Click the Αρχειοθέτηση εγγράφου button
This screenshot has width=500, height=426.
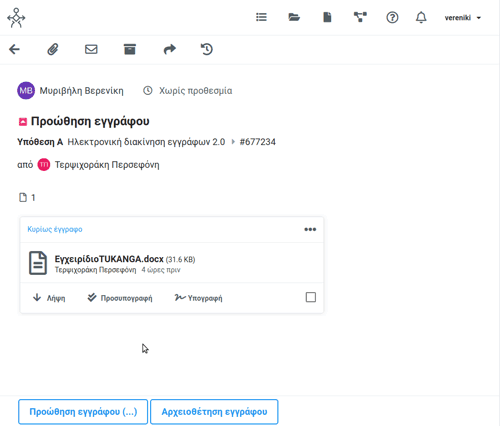[x=214, y=412]
